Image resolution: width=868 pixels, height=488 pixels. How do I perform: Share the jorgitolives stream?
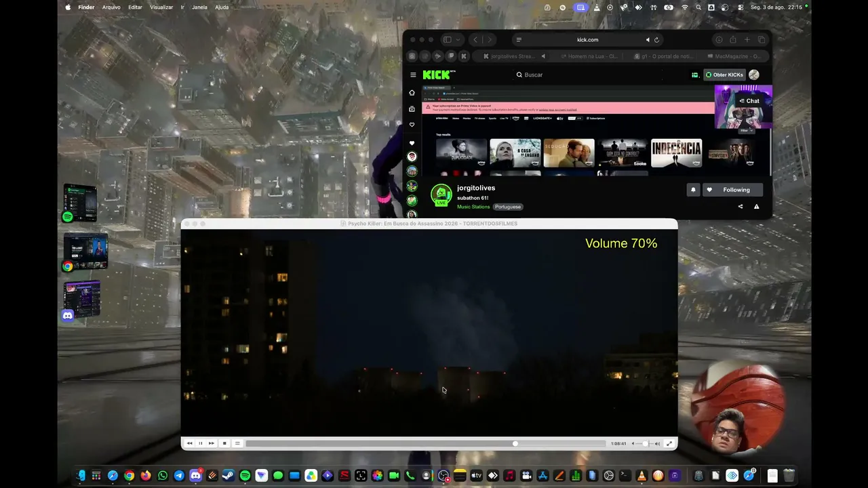point(741,207)
